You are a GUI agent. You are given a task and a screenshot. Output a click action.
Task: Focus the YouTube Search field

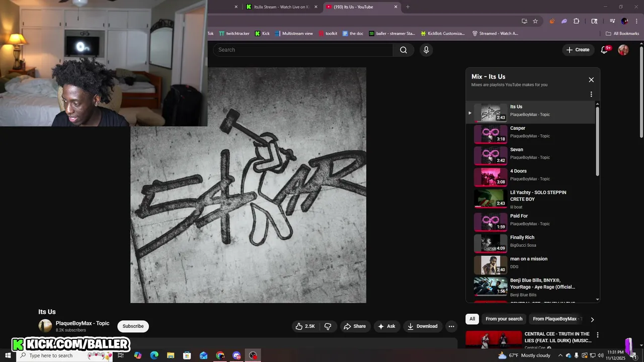(302, 50)
